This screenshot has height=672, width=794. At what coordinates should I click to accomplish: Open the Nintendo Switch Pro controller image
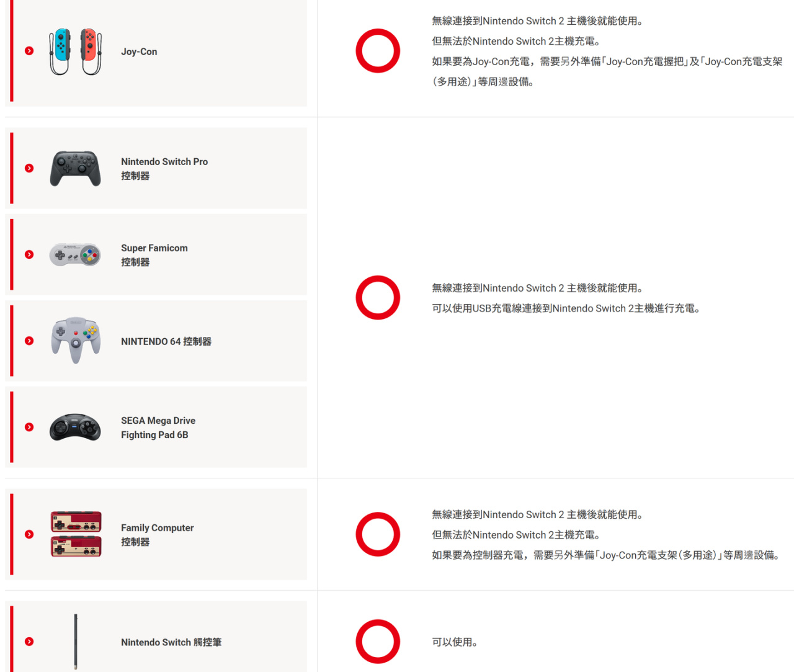(x=76, y=168)
